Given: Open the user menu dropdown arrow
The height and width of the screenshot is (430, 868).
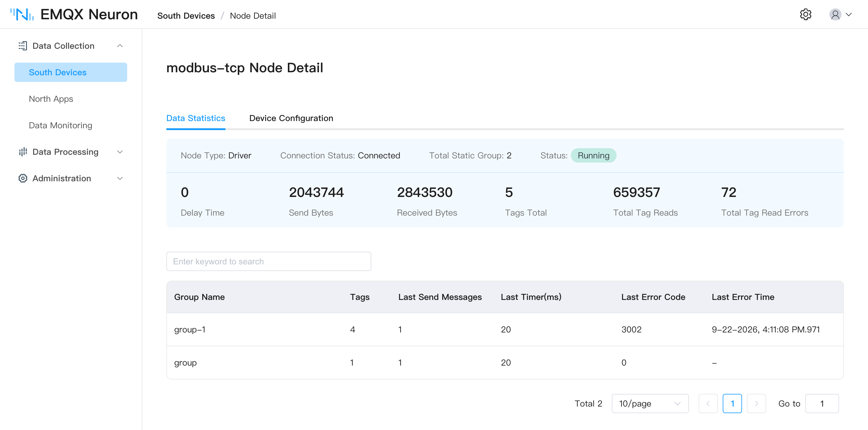Looking at the screenshot, I should coord(849,14).
